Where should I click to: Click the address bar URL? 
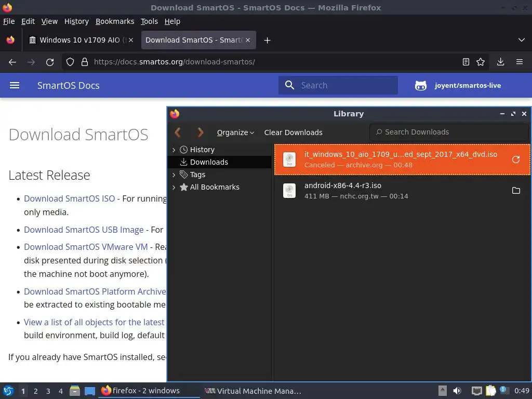pyautogui.click(x=175, y=62)
